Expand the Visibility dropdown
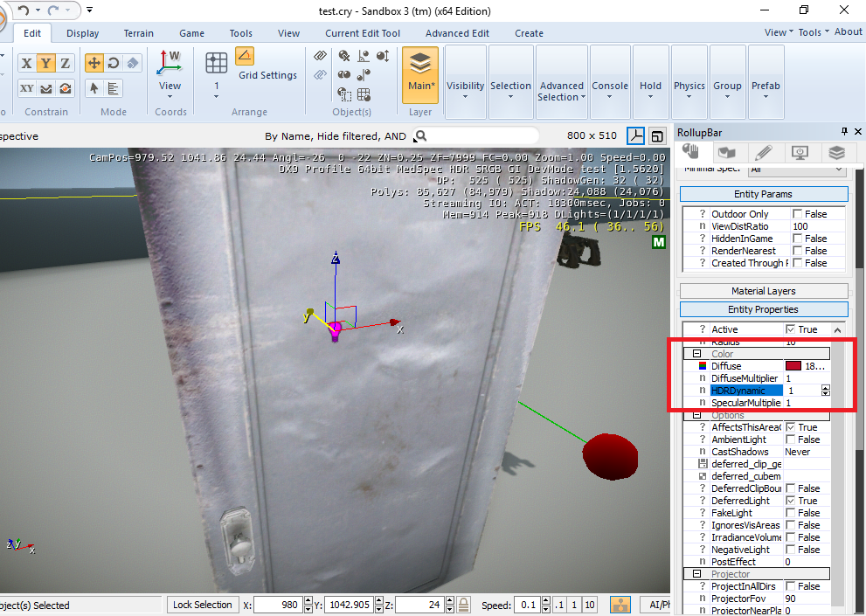The width and height of the screenshot is (866, 616). tap(465, 82)
